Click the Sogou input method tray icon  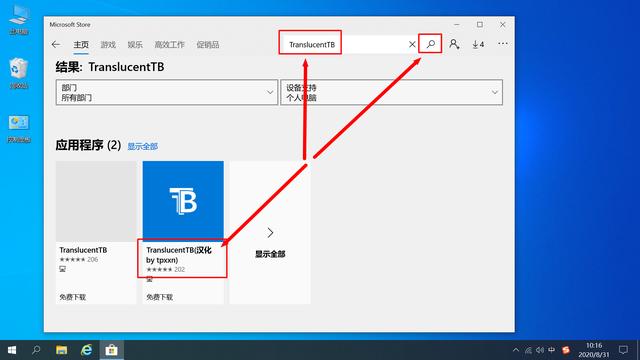(x=566, y=350)
